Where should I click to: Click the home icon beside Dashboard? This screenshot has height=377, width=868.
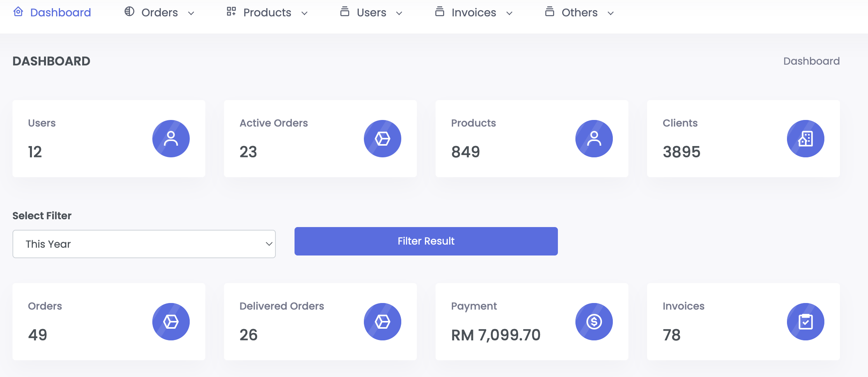[18, 12]
